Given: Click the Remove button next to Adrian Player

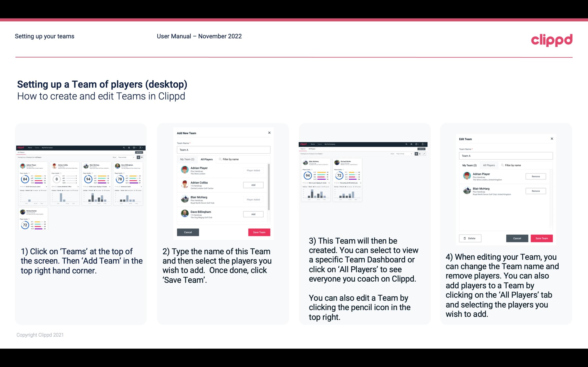Looking at the screenshot, I should point(535,177).
